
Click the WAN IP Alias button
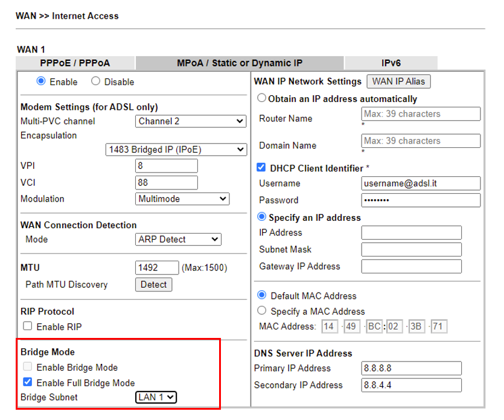click(x=398, y=81)
